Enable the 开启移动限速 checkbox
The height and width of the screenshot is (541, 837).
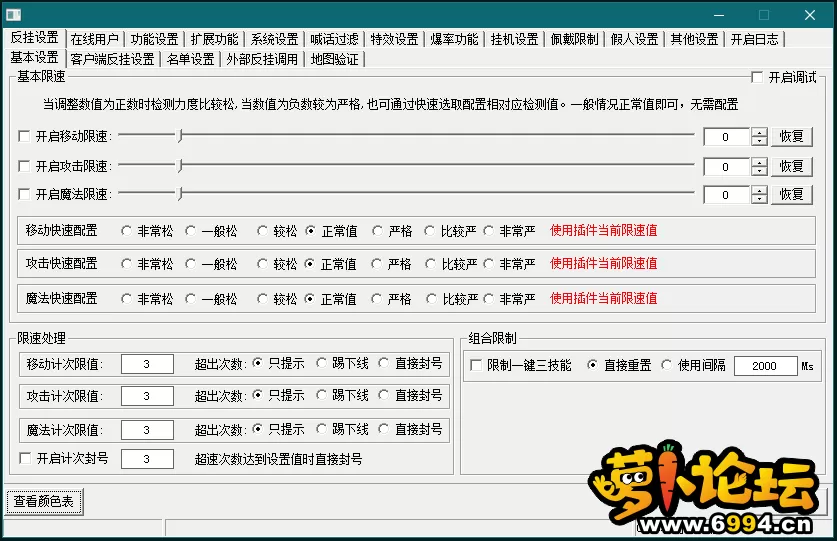pyautogui.click(x=24, y=136)
